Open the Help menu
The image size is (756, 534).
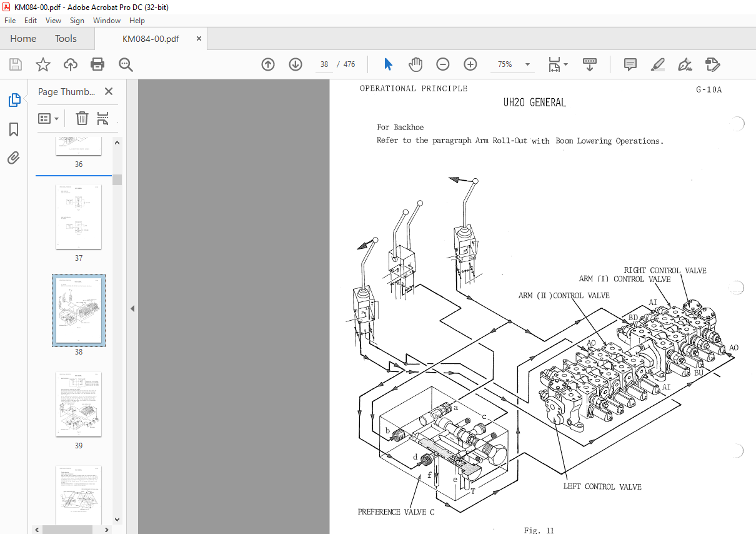(137, 21)
